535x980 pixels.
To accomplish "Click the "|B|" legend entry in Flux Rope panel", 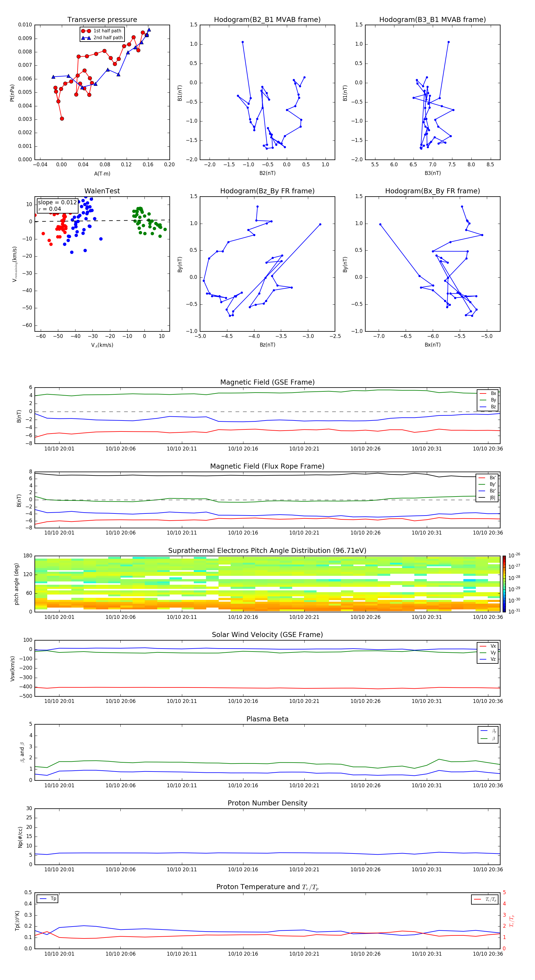I will (487, 498).
